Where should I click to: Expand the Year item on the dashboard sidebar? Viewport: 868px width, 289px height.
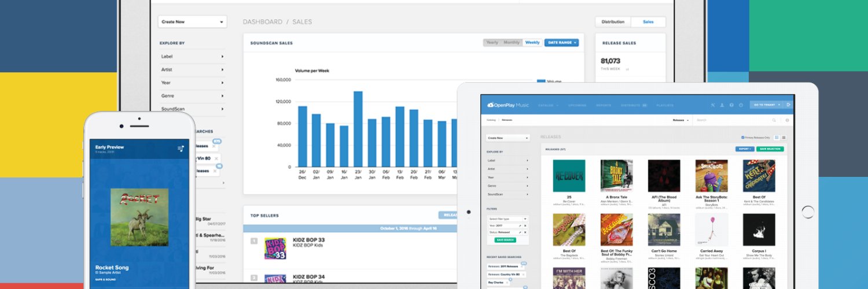(192, 83)
